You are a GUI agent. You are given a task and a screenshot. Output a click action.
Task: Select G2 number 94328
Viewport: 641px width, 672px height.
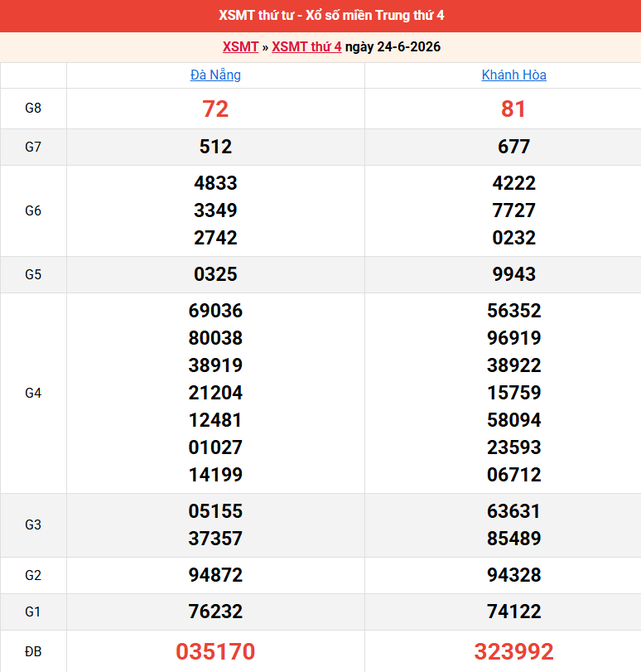click(x=513, y=575)
